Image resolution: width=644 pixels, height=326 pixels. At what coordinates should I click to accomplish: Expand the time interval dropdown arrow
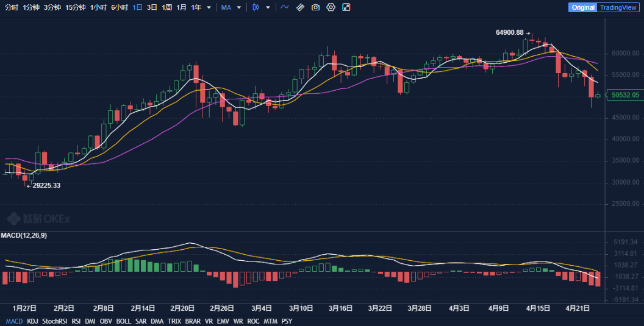(x=209, y=8)
